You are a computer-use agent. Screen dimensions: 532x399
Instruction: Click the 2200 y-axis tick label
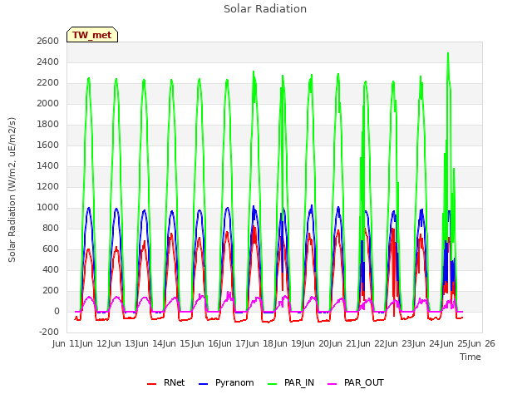tap(48, 83)
